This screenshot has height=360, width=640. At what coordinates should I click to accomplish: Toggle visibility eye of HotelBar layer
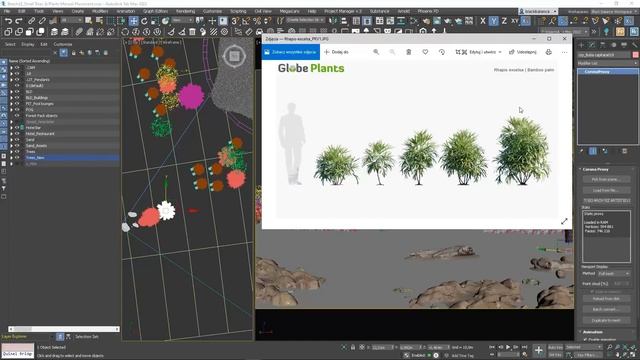click(x=17, y=127)
